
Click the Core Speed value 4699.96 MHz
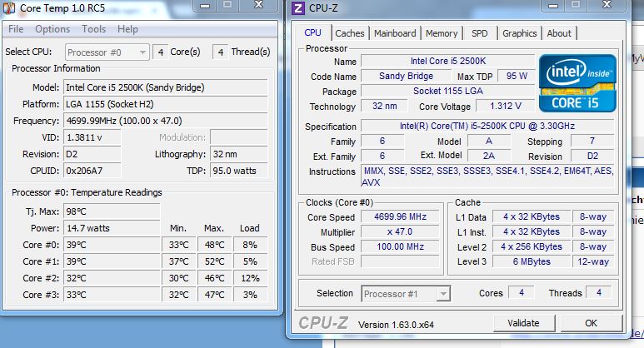[x=400, y=216]
